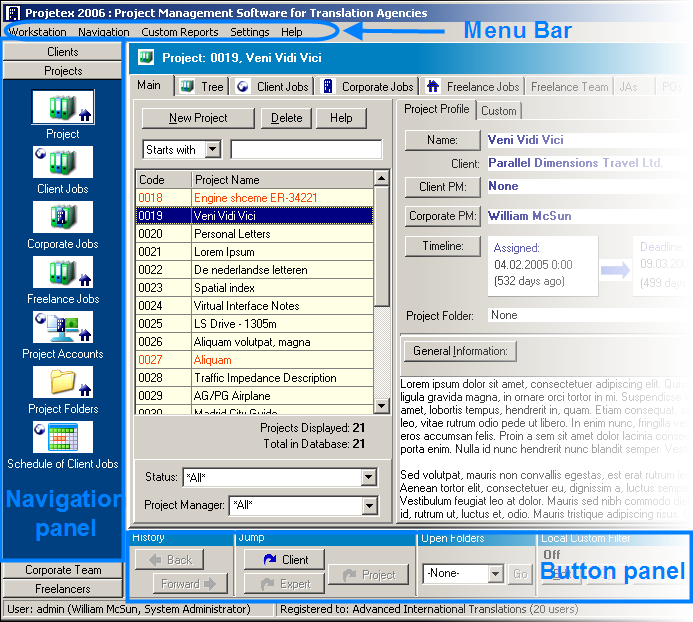Click the Corporate PM button
The height and width of the screenshot is (622, 693).
click(x=442, y=216)
